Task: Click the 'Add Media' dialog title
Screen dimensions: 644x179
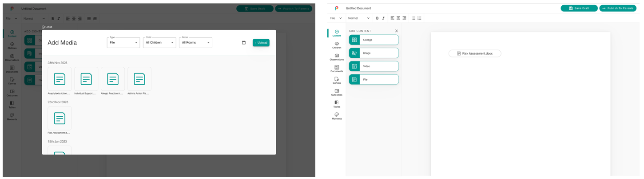Action: pos(62,43)
